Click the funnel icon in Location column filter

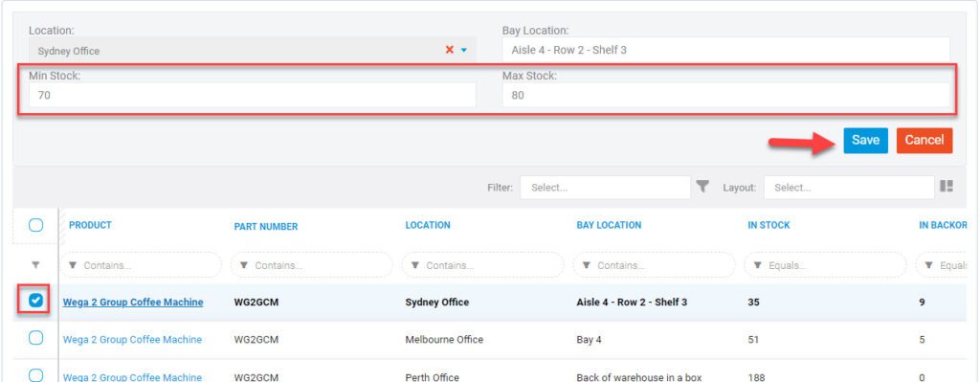click(x=415, y=265)
